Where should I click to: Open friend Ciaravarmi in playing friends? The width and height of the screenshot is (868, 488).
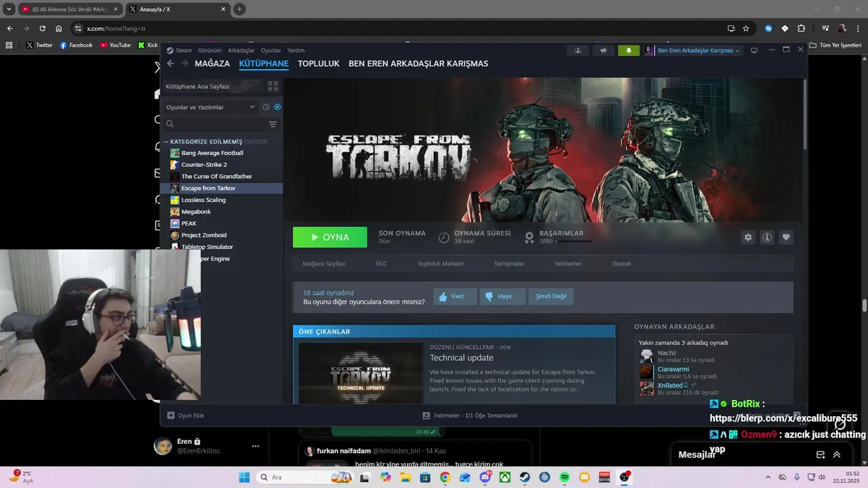point(673,369)
